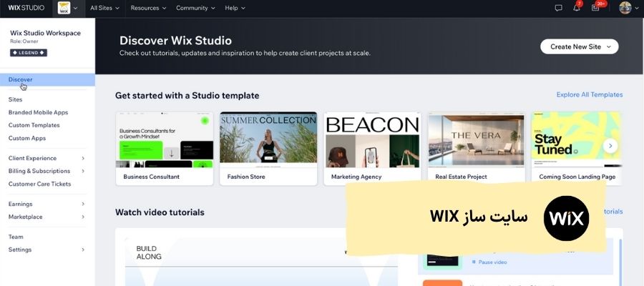Expand Billing & Subscriptions section
The height and width of the screenshot is (286, 644).
coord(47,171)
